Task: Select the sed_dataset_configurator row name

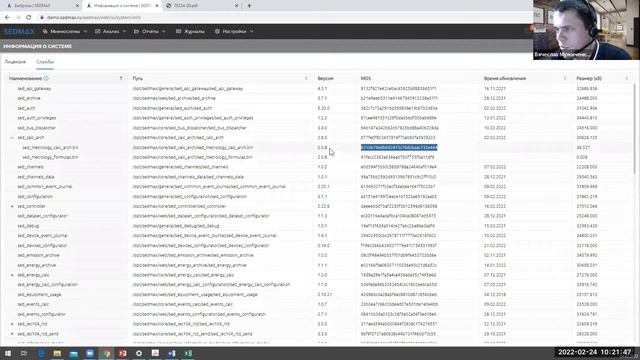Action: coord(42,216)
